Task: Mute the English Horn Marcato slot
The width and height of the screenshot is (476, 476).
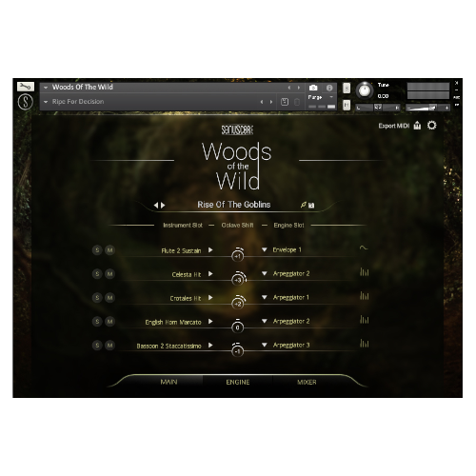Action: (109, 322)
